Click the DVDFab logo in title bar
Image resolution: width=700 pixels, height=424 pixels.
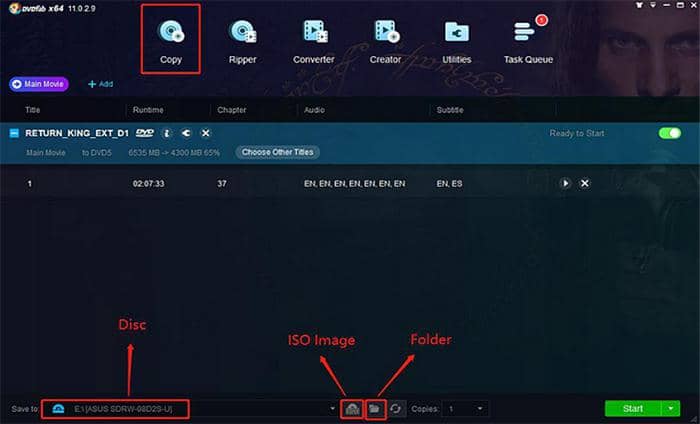15,8
